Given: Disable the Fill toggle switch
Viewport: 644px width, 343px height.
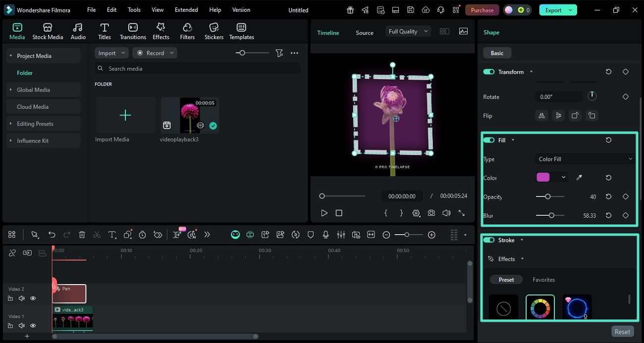Looking at the screenshot, I should pyautogui.click(x=489, y=140).
